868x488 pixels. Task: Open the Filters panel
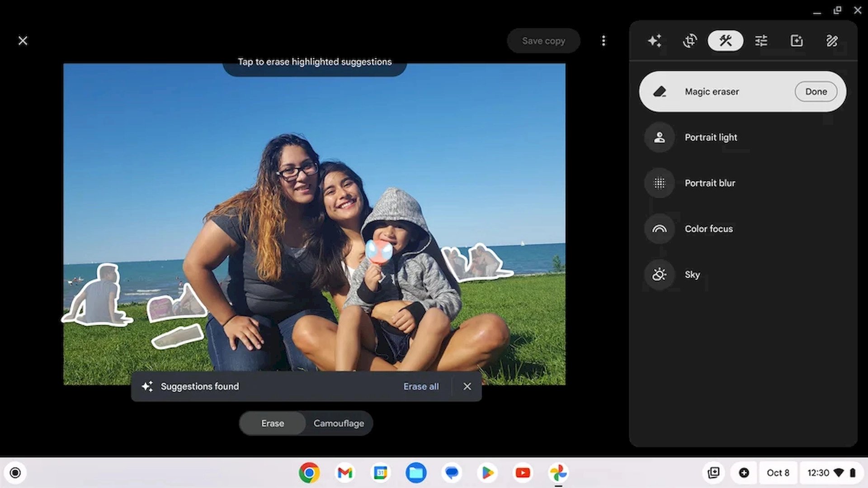tap(796, 41)
